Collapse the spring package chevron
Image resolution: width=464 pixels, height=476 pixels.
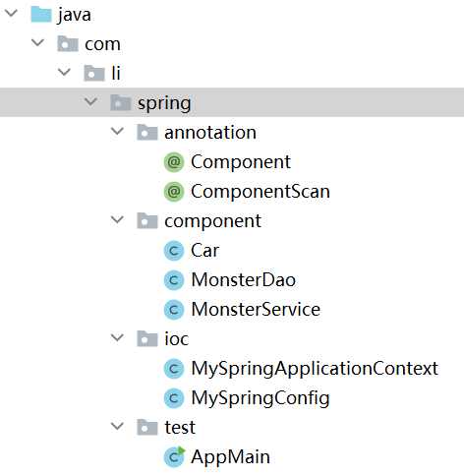coord(90,101)
